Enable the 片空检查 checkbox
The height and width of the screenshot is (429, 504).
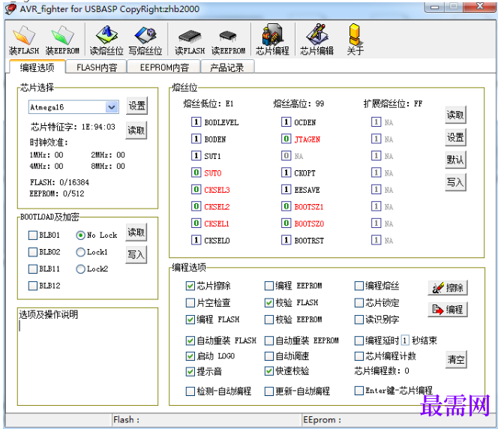coord(190,303)
